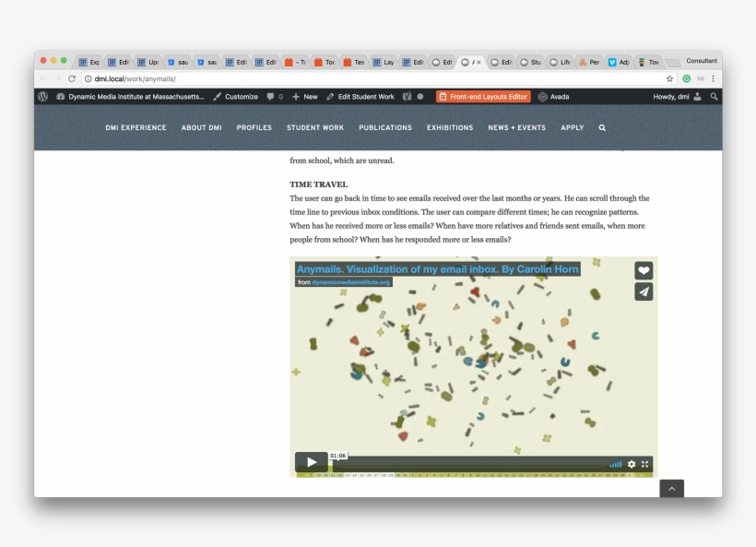Click the video progress bar
The width and height of the screenshot is (756, 547).
[x=470, y=464]
